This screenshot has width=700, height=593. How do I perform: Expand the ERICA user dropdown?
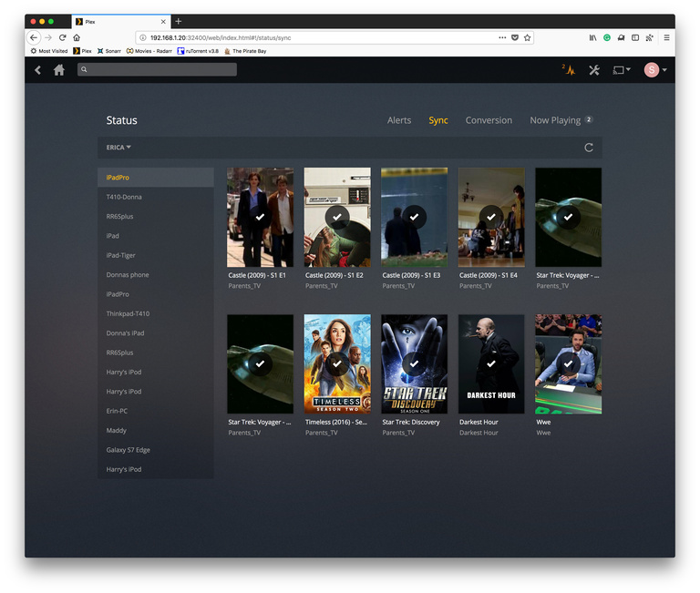[x=118, y=148]
